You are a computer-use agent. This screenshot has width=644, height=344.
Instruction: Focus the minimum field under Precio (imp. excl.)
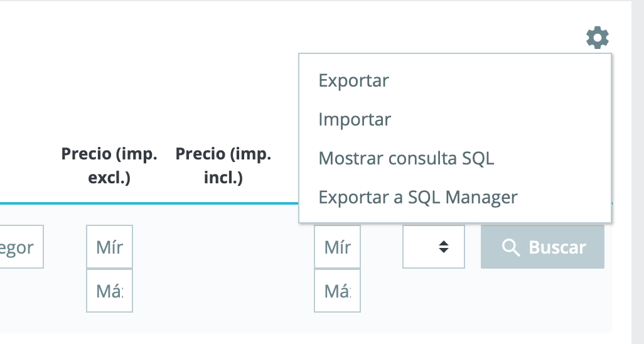(109, 247)
